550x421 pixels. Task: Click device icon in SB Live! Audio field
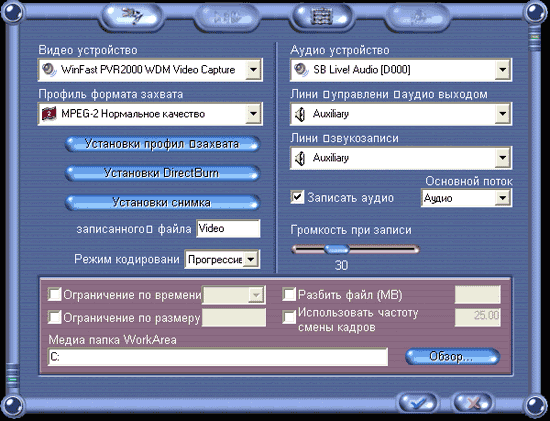click(x=301, y=69)
